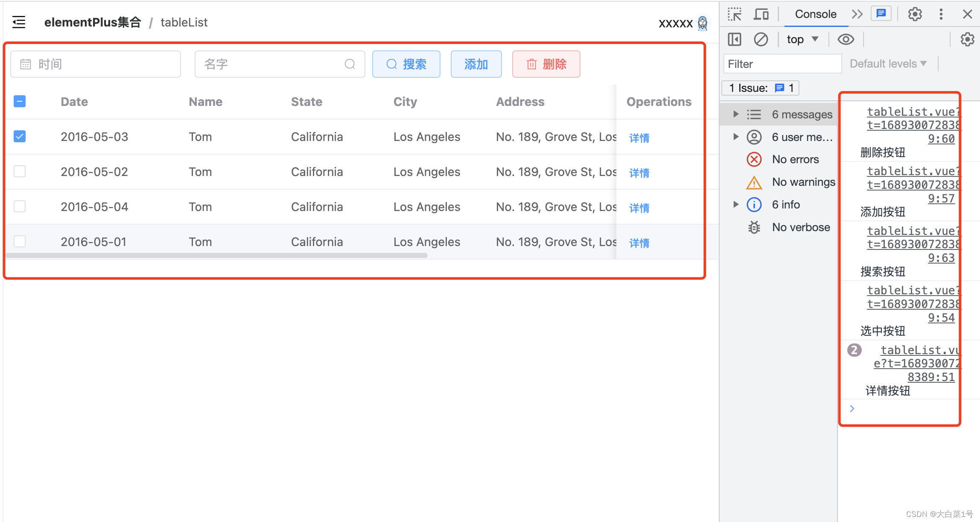Open the user avatar next to xxxxx
The image size is (980, 522).
702,23
